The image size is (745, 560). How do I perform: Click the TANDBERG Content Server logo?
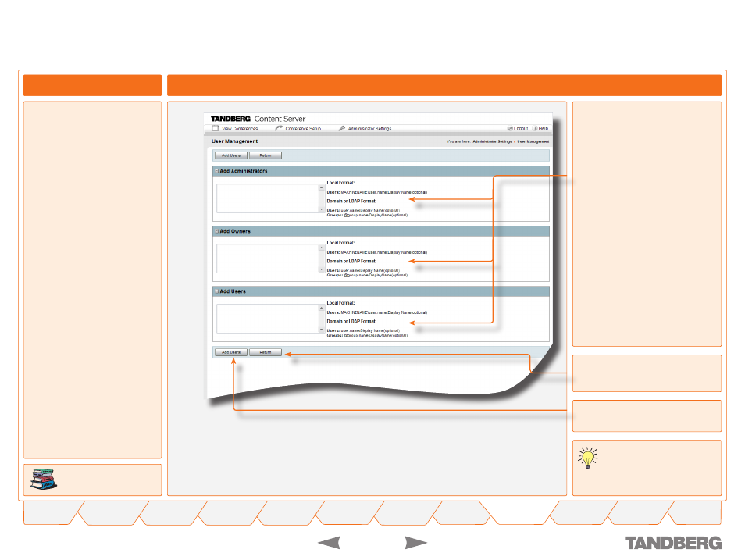[x=258, y=119]
